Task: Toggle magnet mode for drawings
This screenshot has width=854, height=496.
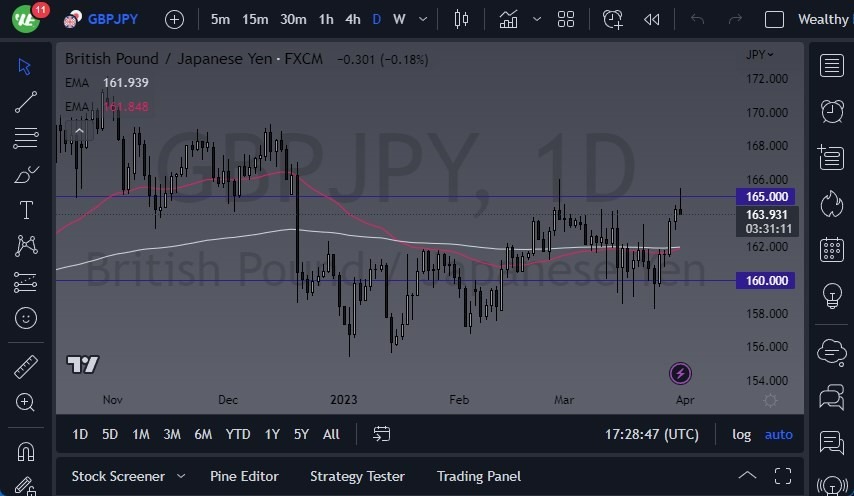Action: pos(26,451)
